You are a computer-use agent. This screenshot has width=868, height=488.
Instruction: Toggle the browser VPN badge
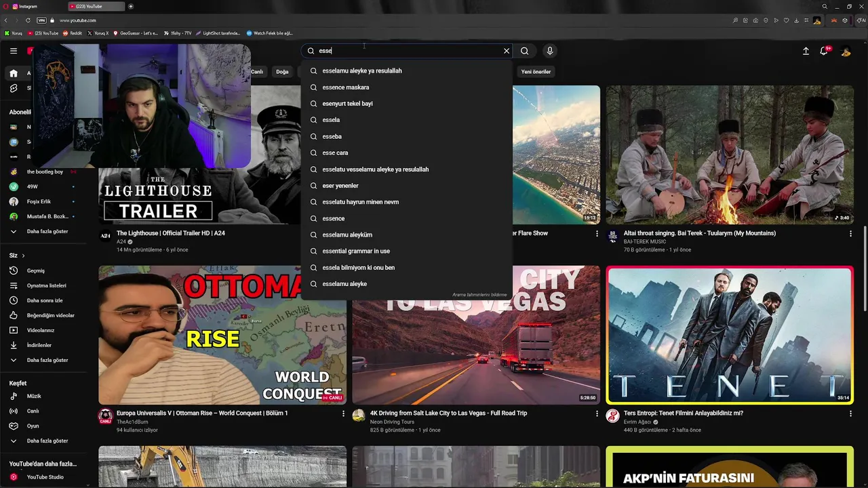pos(41,20)
